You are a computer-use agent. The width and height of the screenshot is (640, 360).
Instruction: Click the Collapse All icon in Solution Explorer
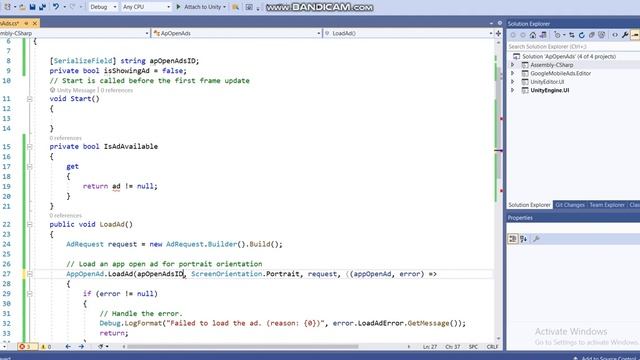pyautogui.click(x=591, y=35)
